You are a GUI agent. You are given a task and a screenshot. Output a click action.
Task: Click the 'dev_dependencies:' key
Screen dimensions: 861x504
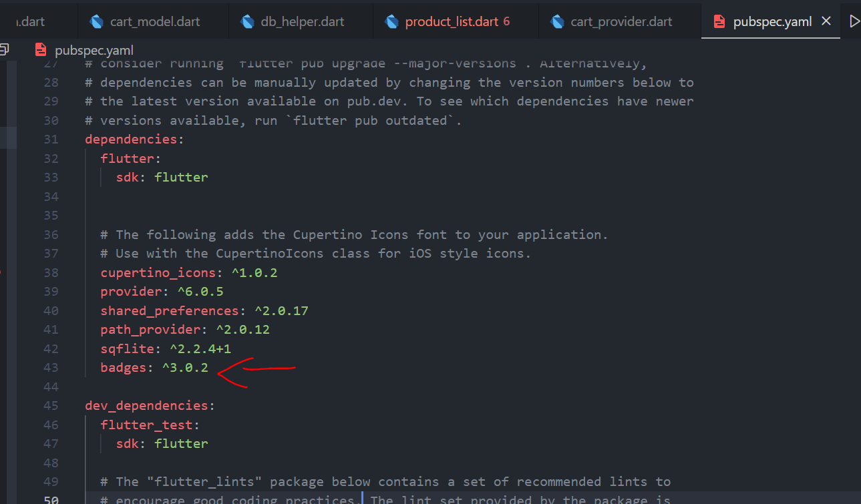pos(150,406)
